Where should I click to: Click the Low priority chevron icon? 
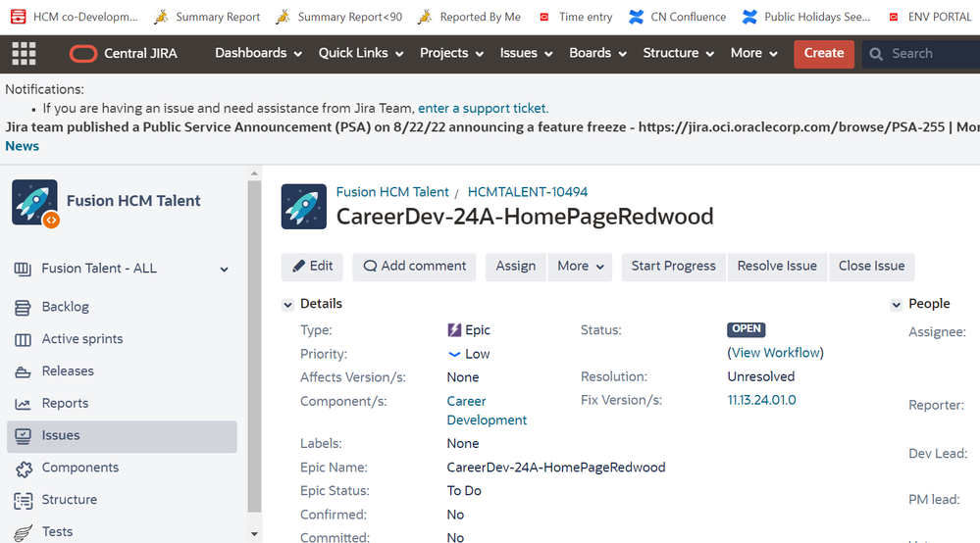[454, 355]
